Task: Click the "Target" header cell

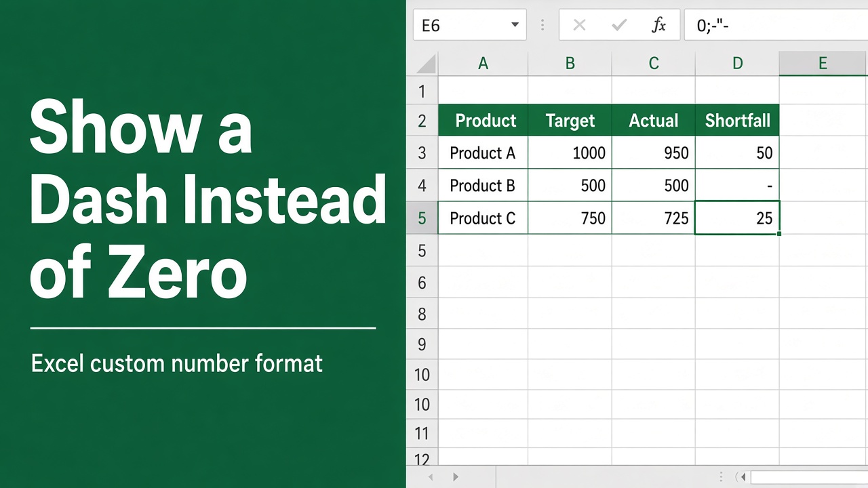Action: [x=570, y=121]
